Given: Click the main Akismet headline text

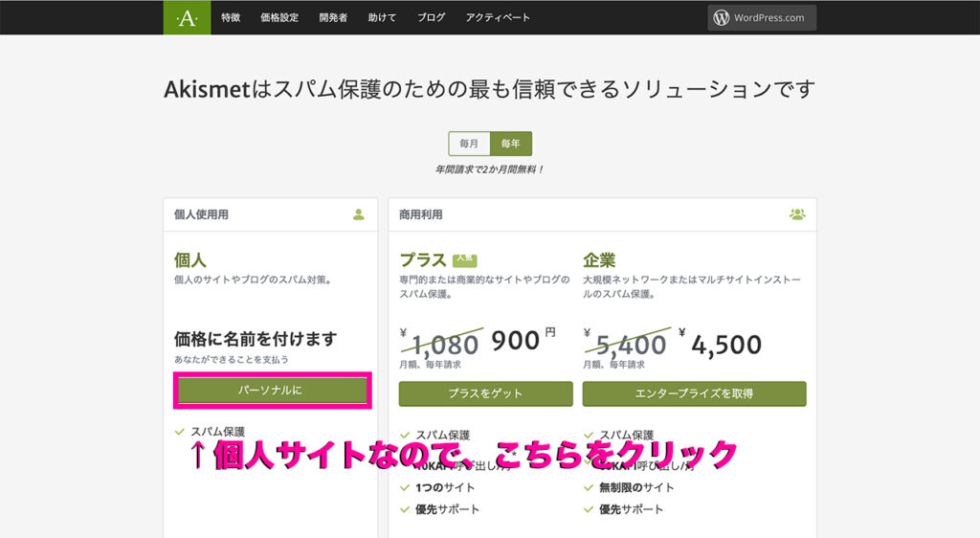Looking at the screenshot, I should (489, 89).
